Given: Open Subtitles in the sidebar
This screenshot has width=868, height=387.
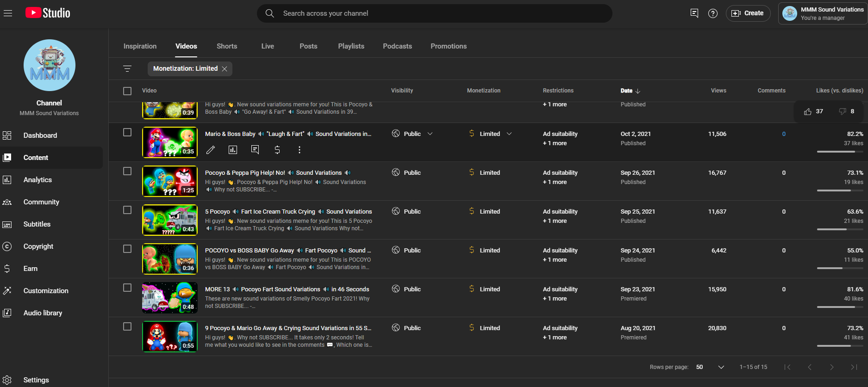Looking at the screenshot, I should coord(51,224).
